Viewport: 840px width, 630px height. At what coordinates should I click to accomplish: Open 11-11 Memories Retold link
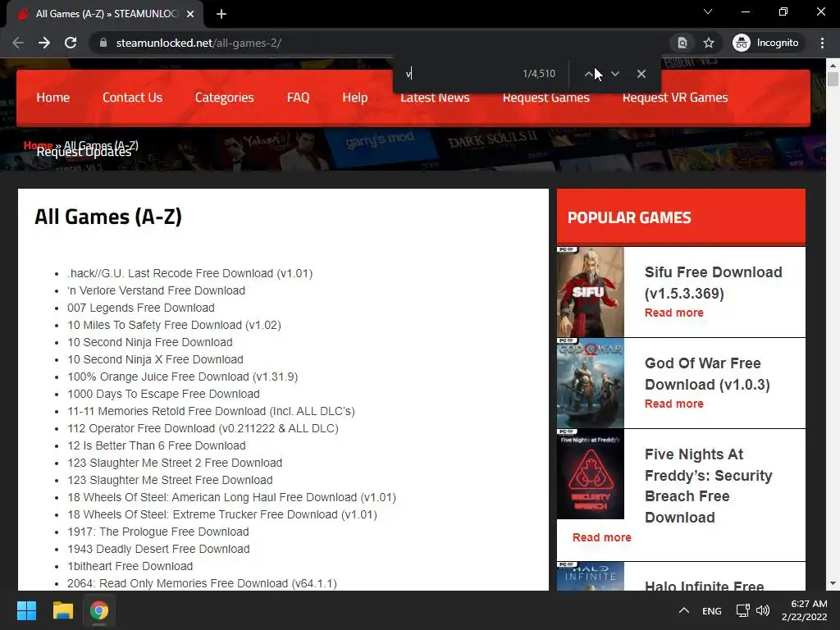pyautogui.click(x=211, y=411)
